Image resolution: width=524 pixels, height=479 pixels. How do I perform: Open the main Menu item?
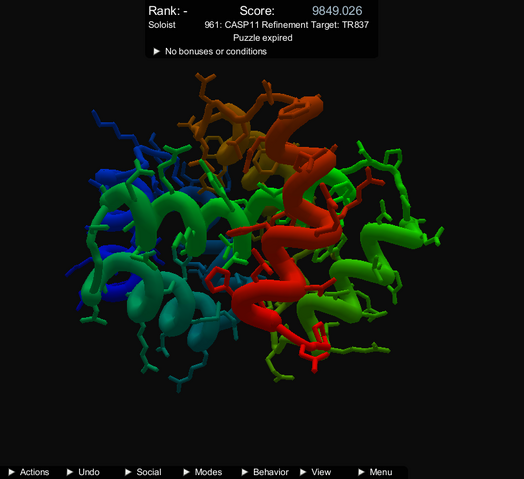375,472
